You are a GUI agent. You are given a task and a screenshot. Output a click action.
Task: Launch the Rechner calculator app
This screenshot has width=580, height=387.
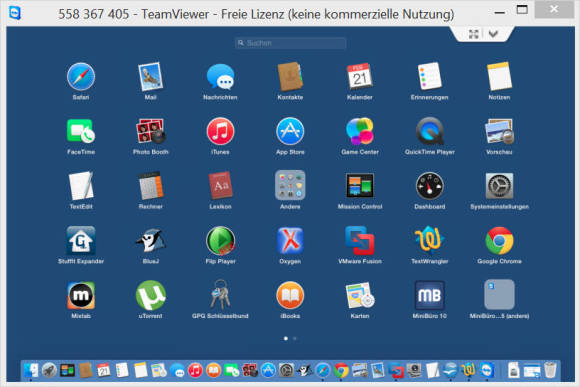(151, 186)
